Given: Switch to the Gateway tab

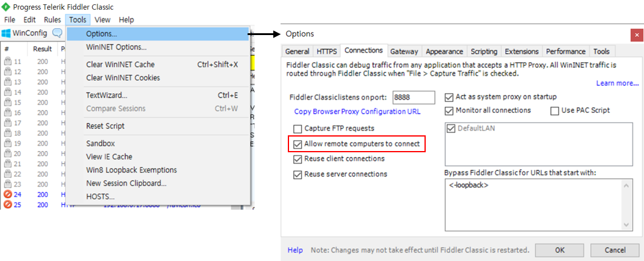Looking at the screenshot, I should pos(405,51).
